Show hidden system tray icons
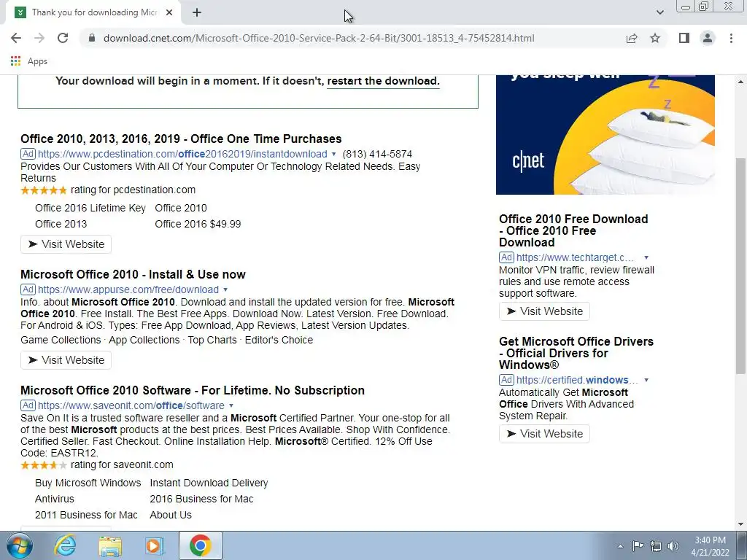The height and width of the screenshot is (560, 747). tap(620, 546)
